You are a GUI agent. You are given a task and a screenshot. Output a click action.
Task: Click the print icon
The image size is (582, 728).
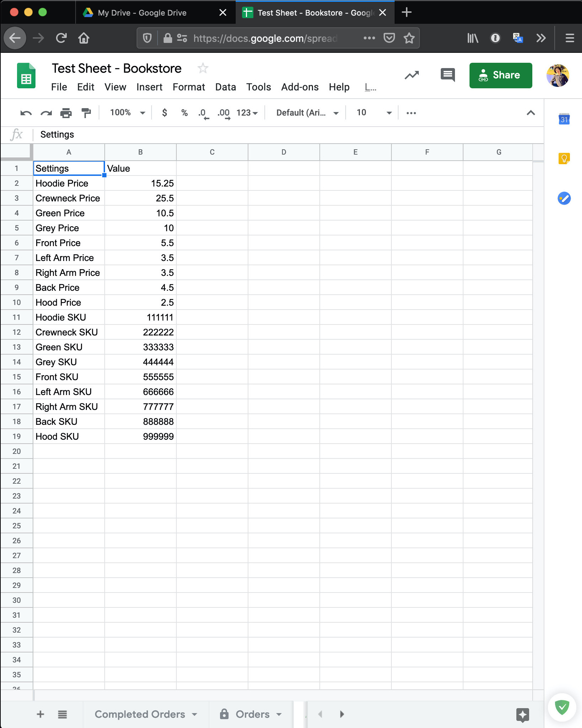pyautogui.click(x=66, y=113)
